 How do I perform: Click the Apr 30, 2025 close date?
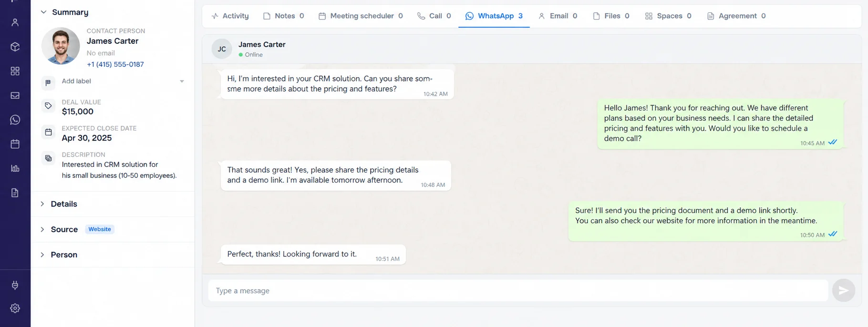(87, 138)
